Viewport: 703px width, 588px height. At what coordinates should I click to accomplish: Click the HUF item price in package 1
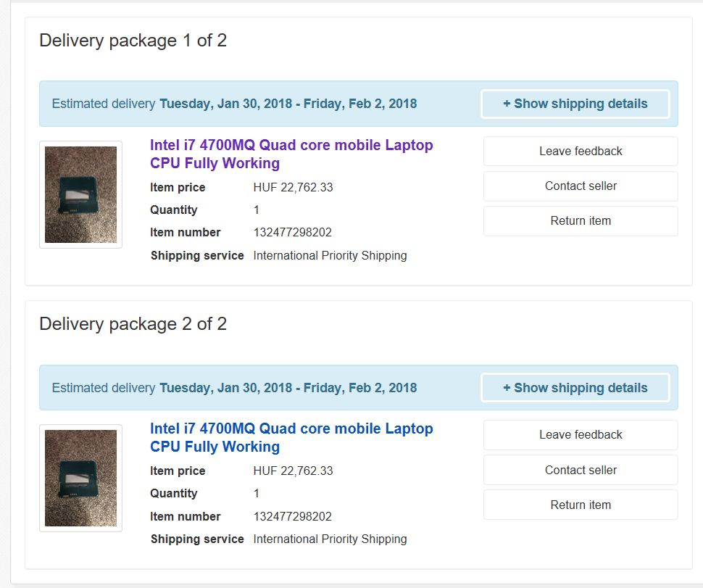click(x=293, y=188)
